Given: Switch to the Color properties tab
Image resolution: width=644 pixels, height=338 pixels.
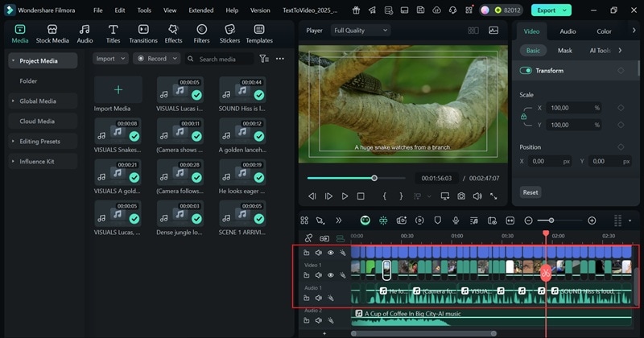Looking at the screenshot, I should pos(604,31).
